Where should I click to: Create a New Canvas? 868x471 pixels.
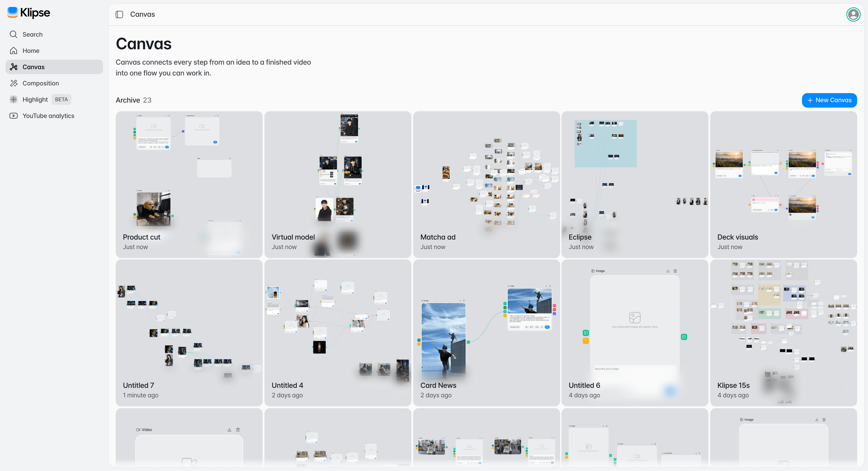tap(829, 100)
